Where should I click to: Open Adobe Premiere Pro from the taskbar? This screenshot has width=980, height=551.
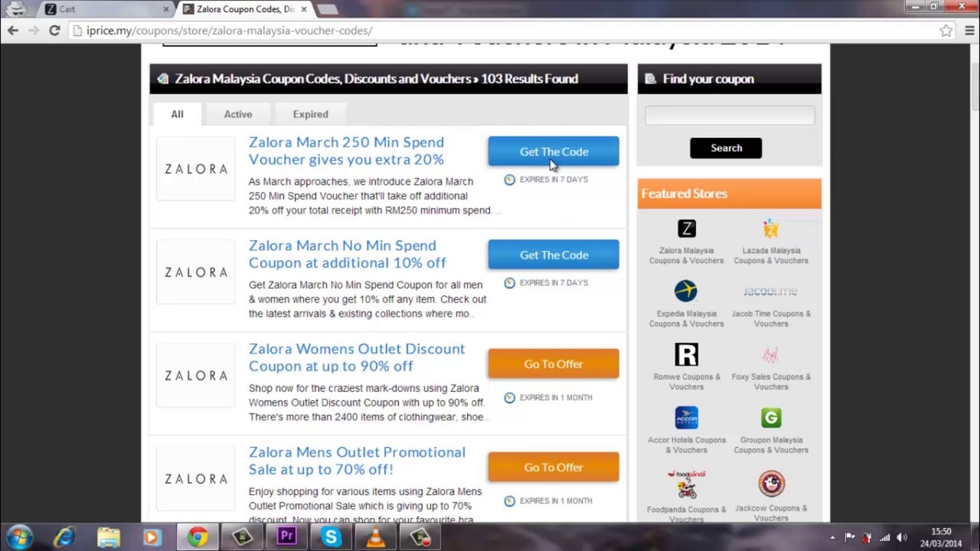coord(287,537)
